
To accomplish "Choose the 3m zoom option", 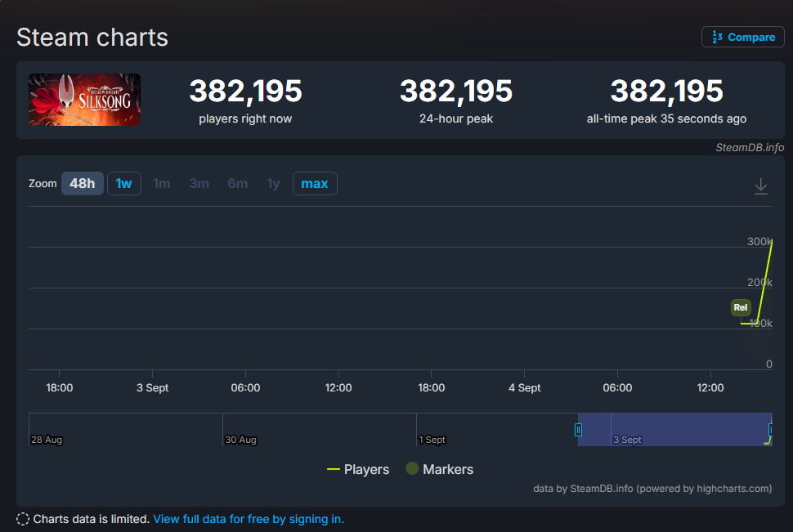I will (x=199, y=183).
